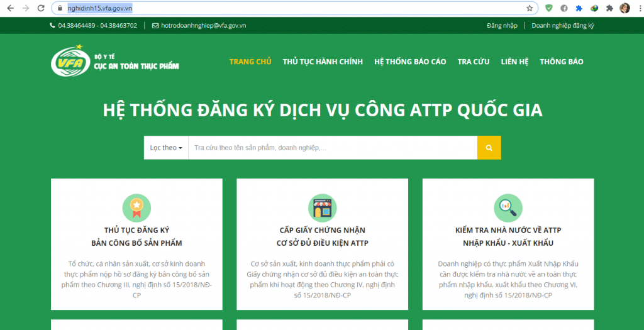644x330 pixels.
Task: Click the Đăng nhập login link
Action: tap(502, 25)
